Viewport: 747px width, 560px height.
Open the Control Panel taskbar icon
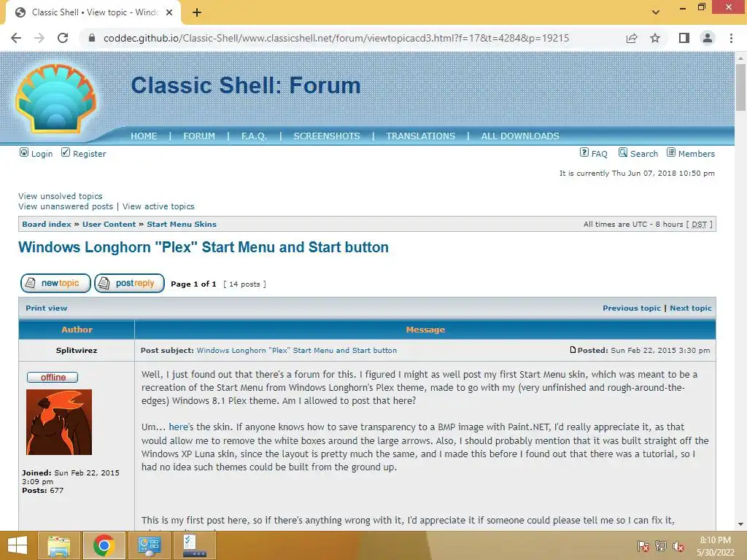149,545
